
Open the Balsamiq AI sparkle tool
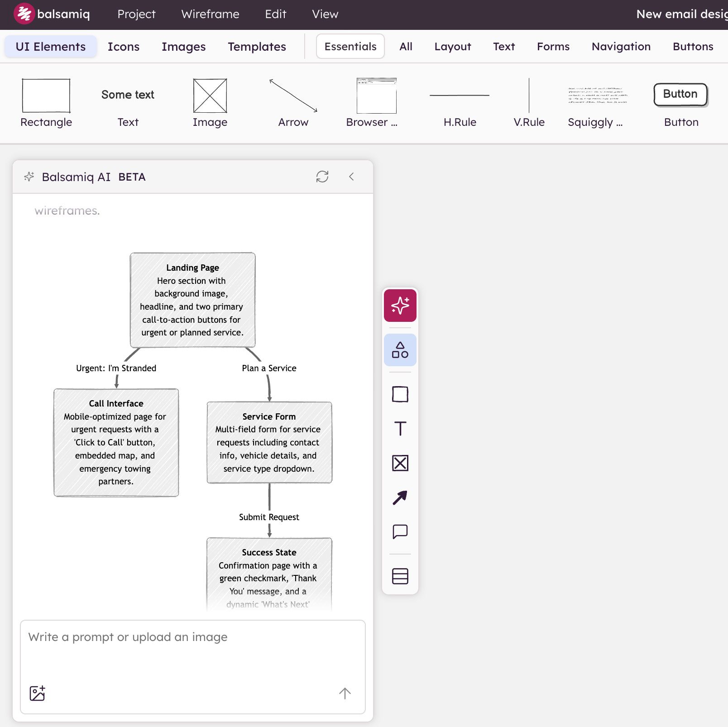tap(400, 306)
